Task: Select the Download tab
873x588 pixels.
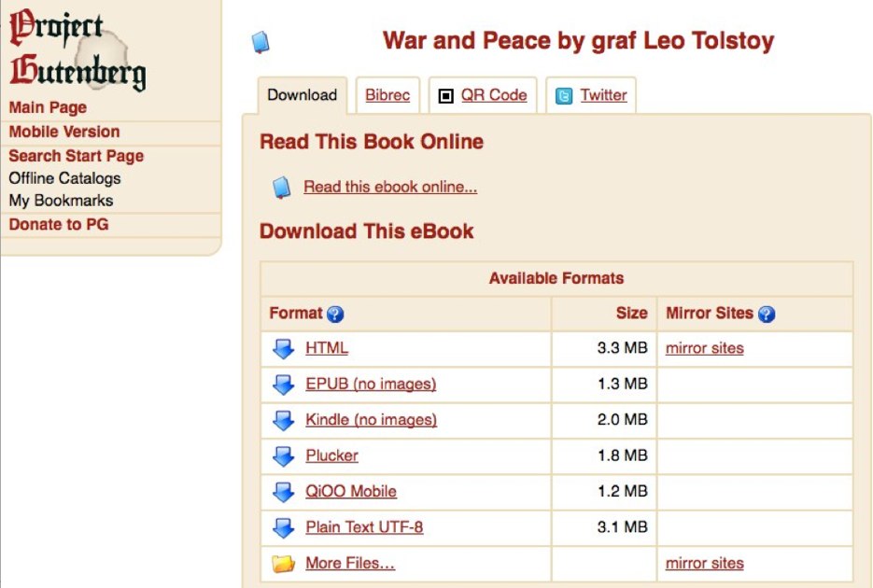Action: 303,95
